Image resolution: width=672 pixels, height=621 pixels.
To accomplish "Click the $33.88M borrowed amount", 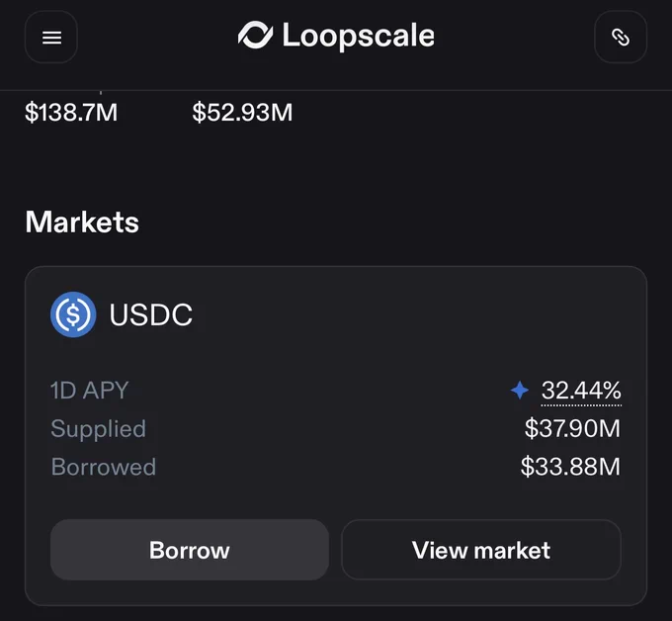I will click(570, 467).
